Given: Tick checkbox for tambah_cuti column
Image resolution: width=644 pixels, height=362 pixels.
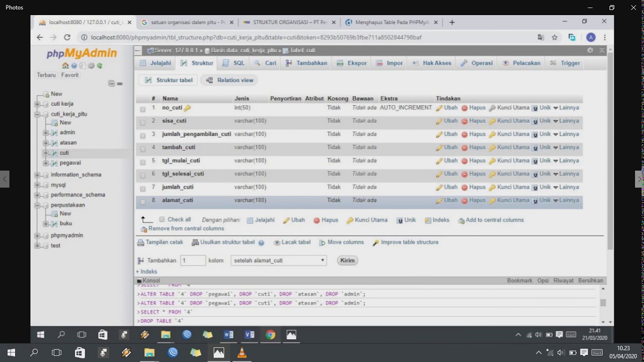Looking at the screenshot, I should (143, 149).
